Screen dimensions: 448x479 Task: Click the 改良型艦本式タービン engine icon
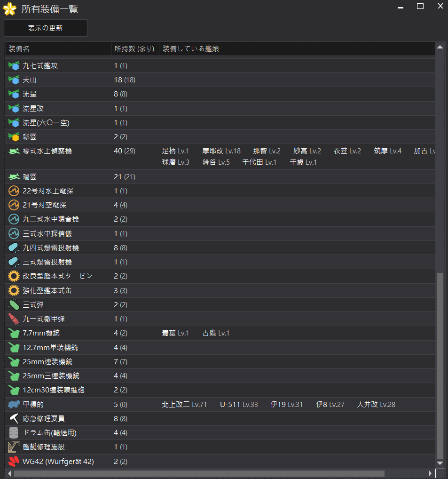(x=14, y=276)
